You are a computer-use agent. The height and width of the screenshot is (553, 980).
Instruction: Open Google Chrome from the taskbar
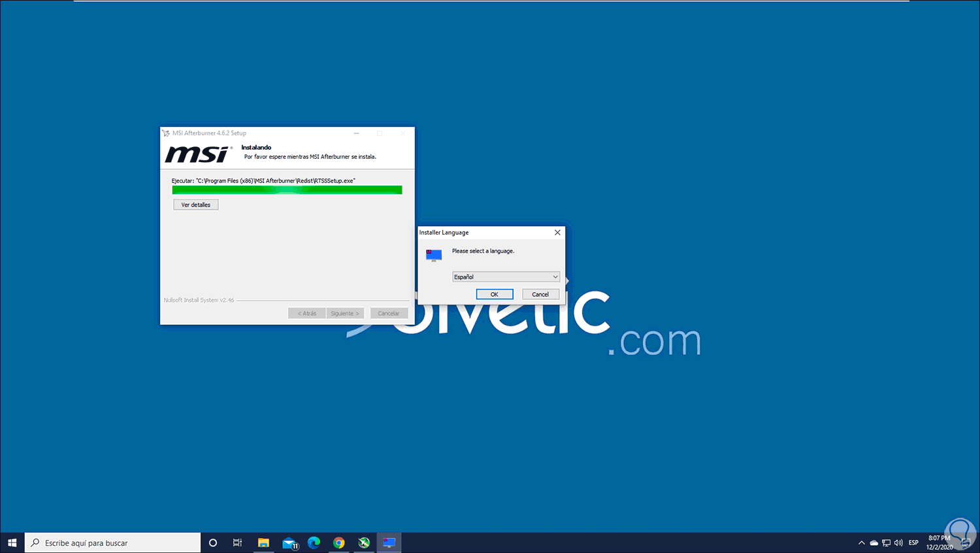[339, 543]
